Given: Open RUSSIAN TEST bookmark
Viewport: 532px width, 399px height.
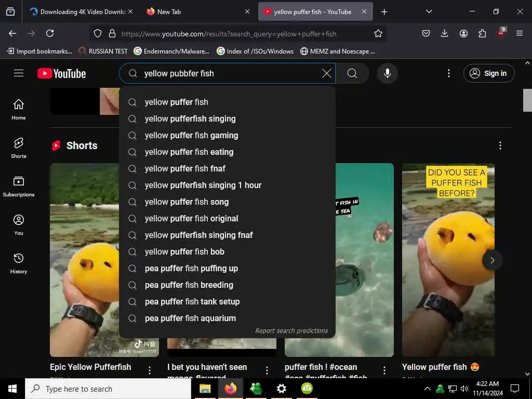Looking at the screenshot, I should (103, 51).
